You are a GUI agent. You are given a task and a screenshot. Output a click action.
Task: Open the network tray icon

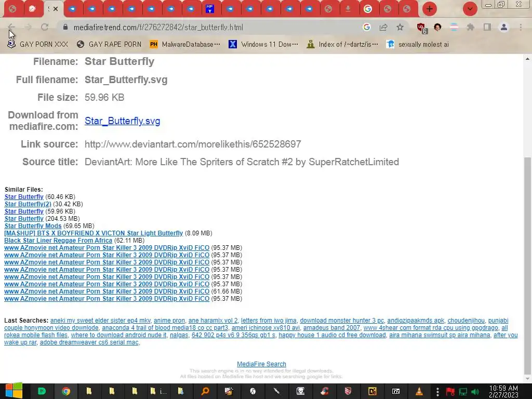tap(463, 392)
